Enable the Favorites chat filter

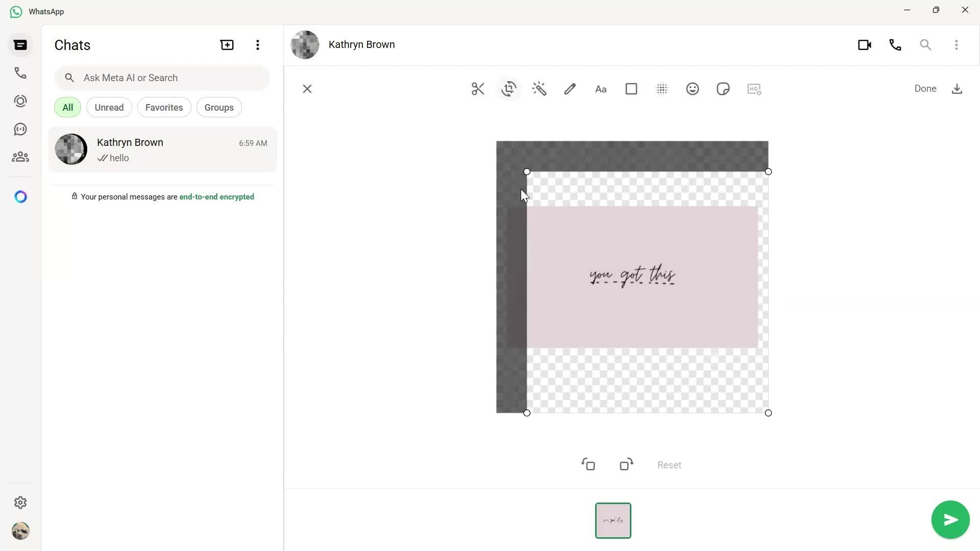pos(164,107)
